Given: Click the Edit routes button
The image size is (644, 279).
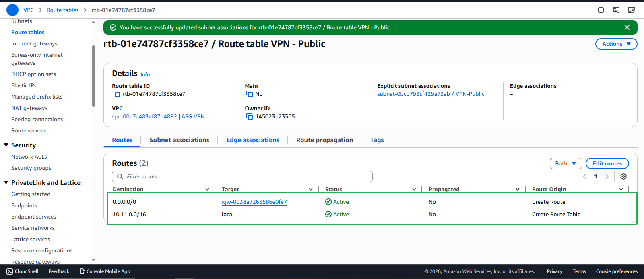Looking at the screenshot, I should click(607, 163).
